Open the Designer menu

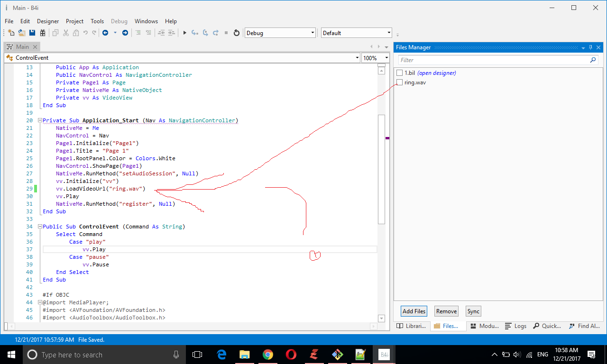pyautogui.click(x=48, y=21)
